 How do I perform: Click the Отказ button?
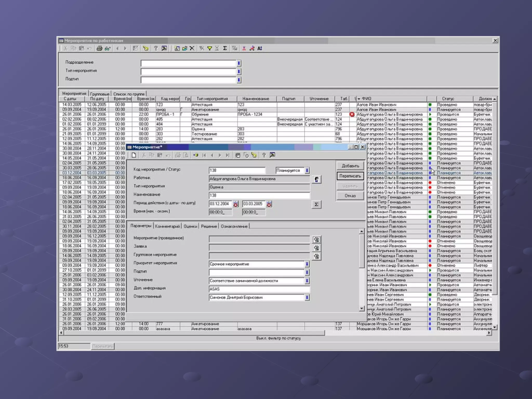(350, 196)
